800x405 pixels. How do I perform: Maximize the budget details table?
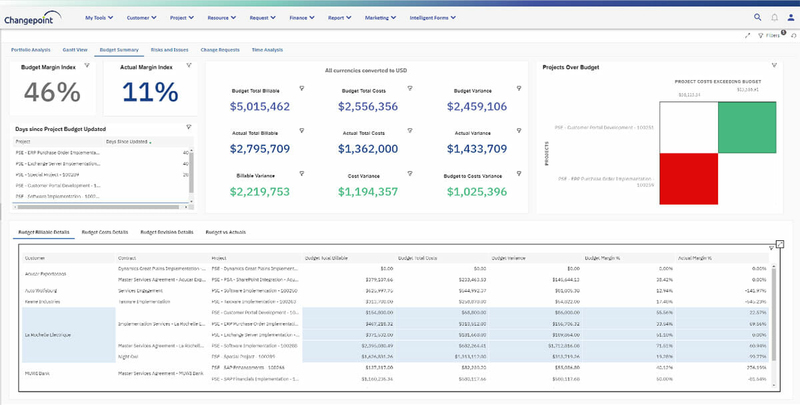[780, 243]
